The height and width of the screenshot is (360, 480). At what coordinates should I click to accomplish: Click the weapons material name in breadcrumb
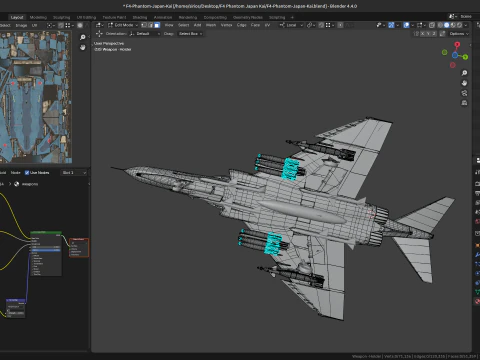[x=30, y=184]
